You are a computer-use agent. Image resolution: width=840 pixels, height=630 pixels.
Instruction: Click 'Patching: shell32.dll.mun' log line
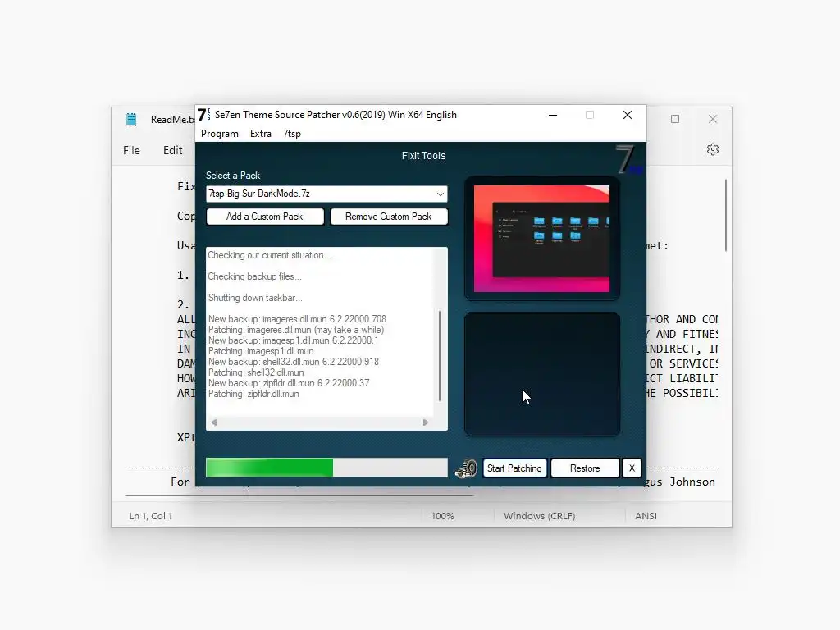pyautogui.click(x=256, y=373)
